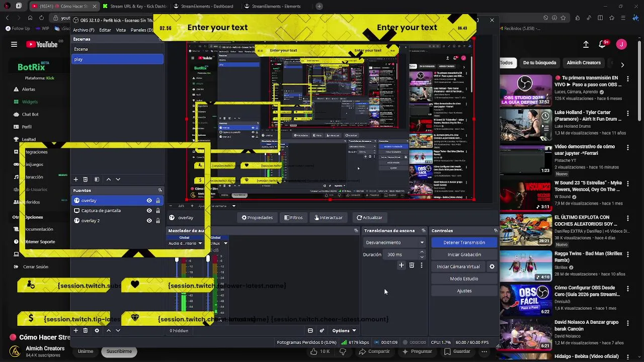This screenshot has width=644, height=362.
Task: Select the play scene
Action: pyautogui.click(x=117, y=59)
